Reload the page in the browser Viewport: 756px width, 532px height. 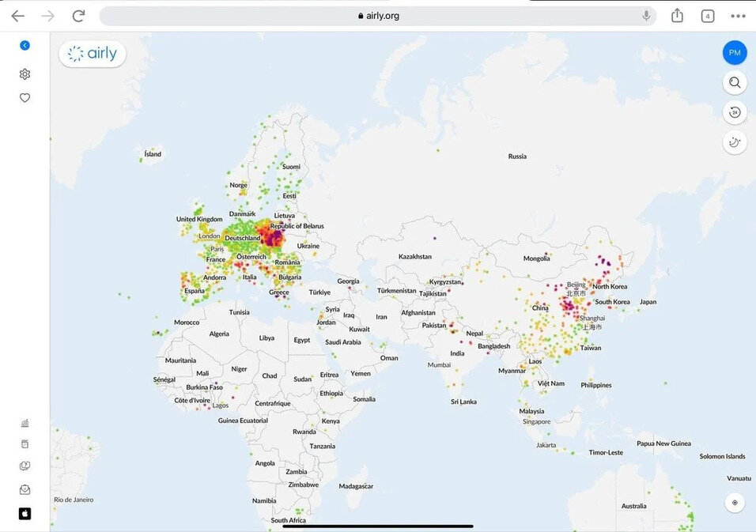point(78,16)
